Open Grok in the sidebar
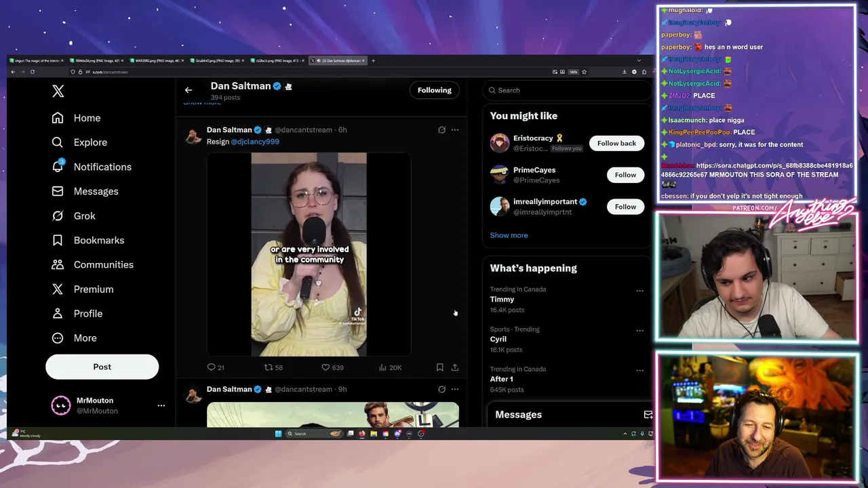 tap(74, 216)
